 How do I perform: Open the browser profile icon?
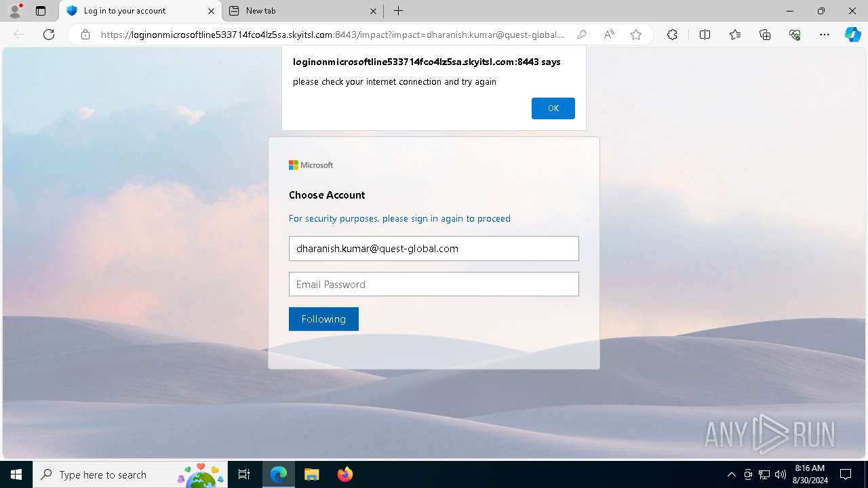(14, 11)
